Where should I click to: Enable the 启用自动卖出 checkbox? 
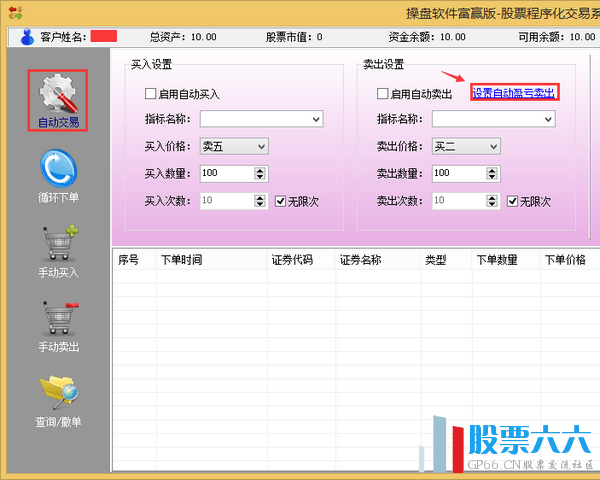coord(383,94)
